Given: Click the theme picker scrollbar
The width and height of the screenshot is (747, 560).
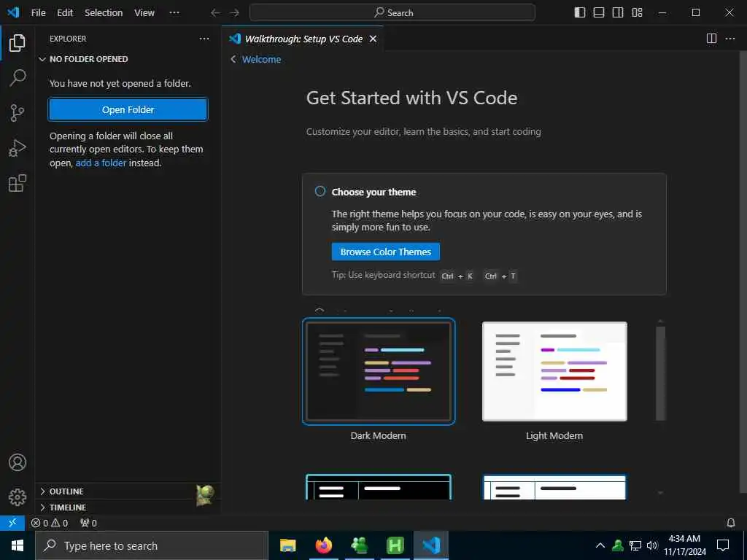Looking at the screenshot, I should (x=660, y=373).
